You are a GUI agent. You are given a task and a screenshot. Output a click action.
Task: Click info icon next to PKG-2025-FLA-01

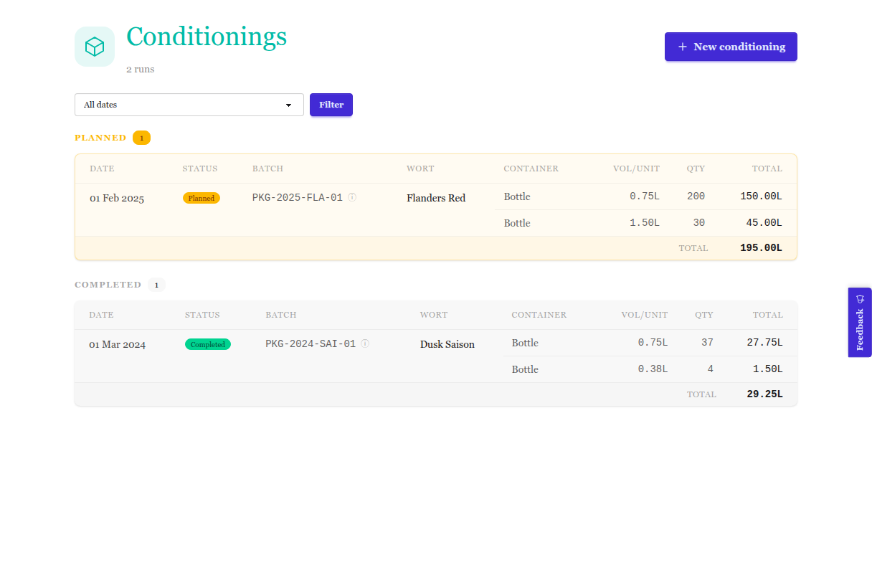click(351, 197)
